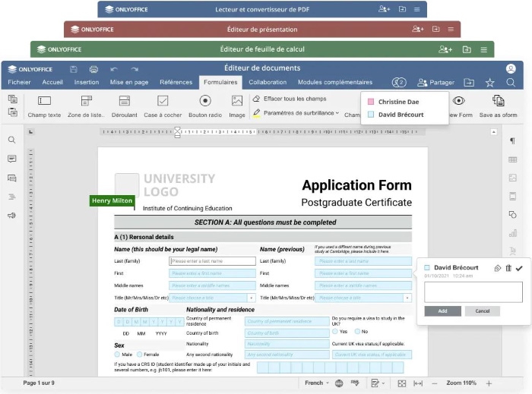Viewport: 532px width, 394px height.
Task: Open the chat panel in left sidebar
Action: pos(12,178)
